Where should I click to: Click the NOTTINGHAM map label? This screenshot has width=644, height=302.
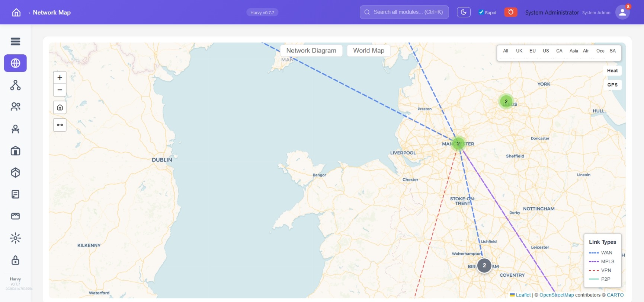click(x=539, y=209)
